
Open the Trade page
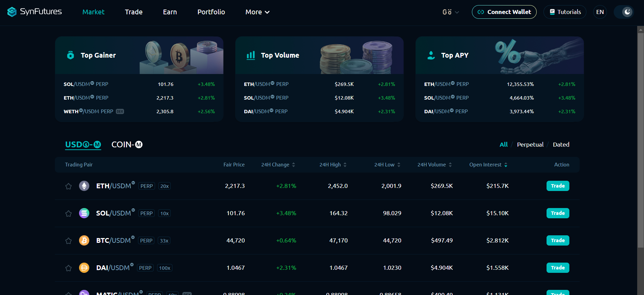point(134,12)
